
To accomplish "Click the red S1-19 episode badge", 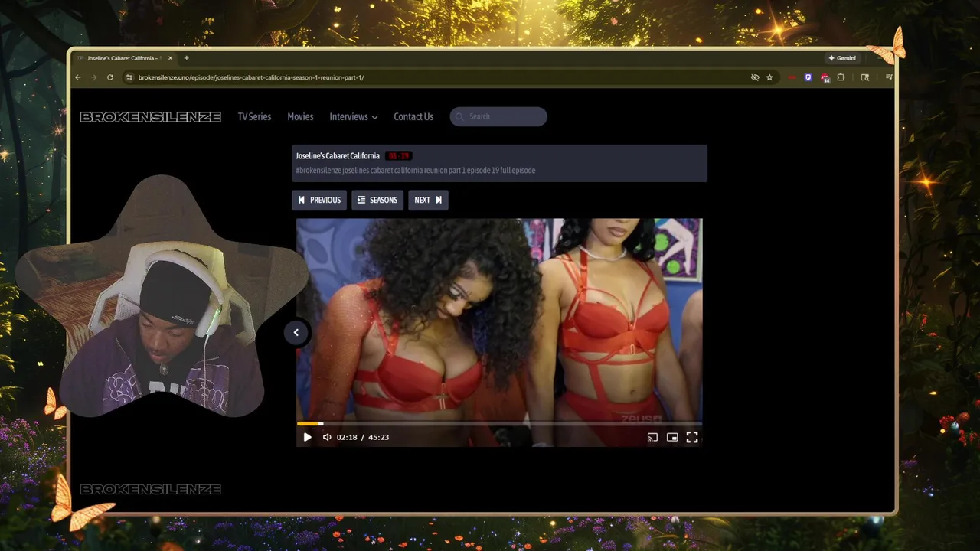I will (398, 156).
